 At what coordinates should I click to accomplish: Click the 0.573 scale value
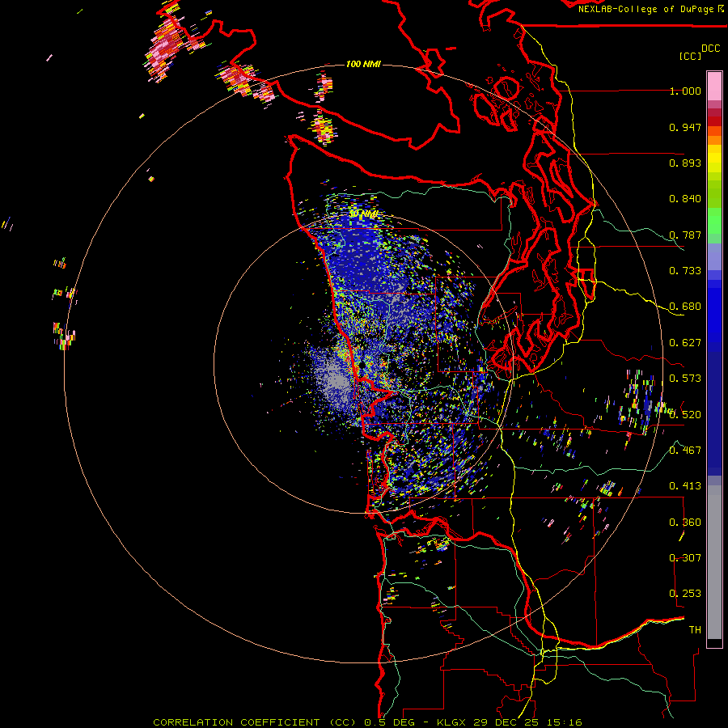pos(685,379)
